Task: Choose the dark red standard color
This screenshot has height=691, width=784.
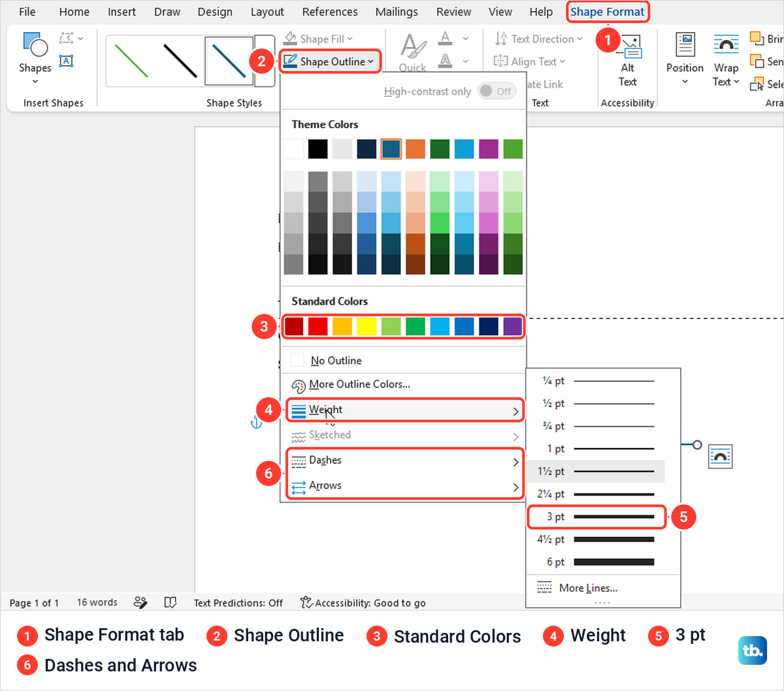Action: pos(293,326)
